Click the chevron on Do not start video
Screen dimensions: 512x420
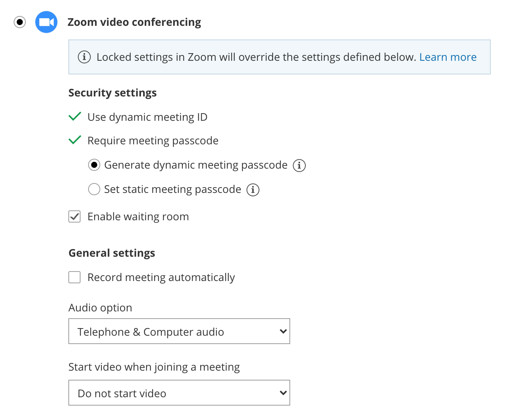pyautogui.click(x=283, y=393)
